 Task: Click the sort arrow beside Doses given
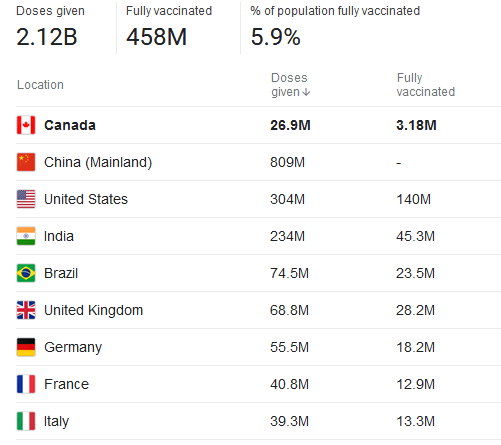(x=306, y=92)
